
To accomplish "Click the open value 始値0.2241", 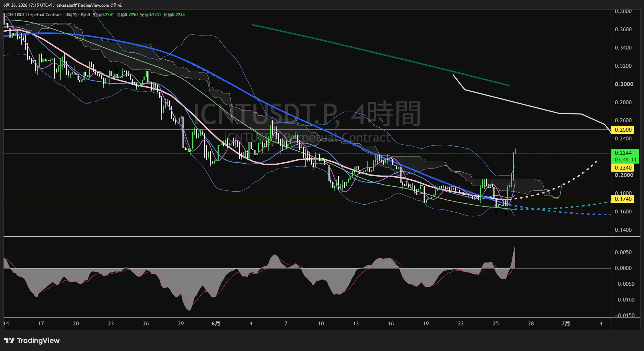I will pyautogui.click(x=104, y=15).
